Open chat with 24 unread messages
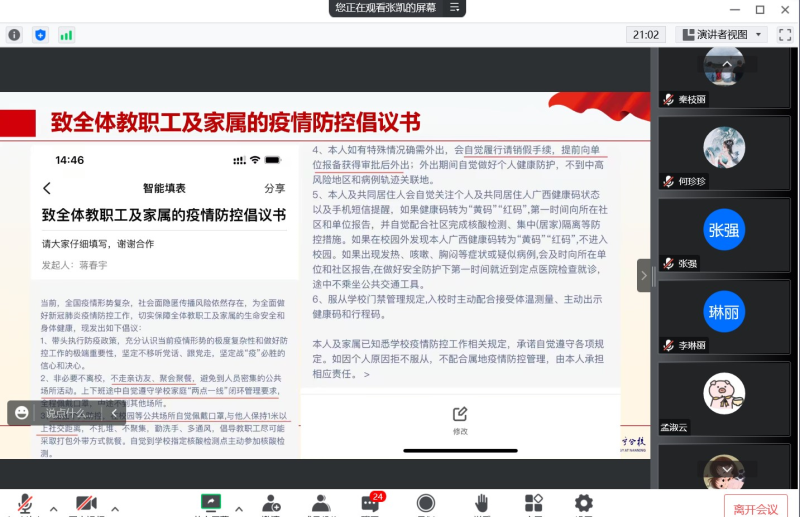This screenshot has height=517, width=800. click(x=372, y=502)
